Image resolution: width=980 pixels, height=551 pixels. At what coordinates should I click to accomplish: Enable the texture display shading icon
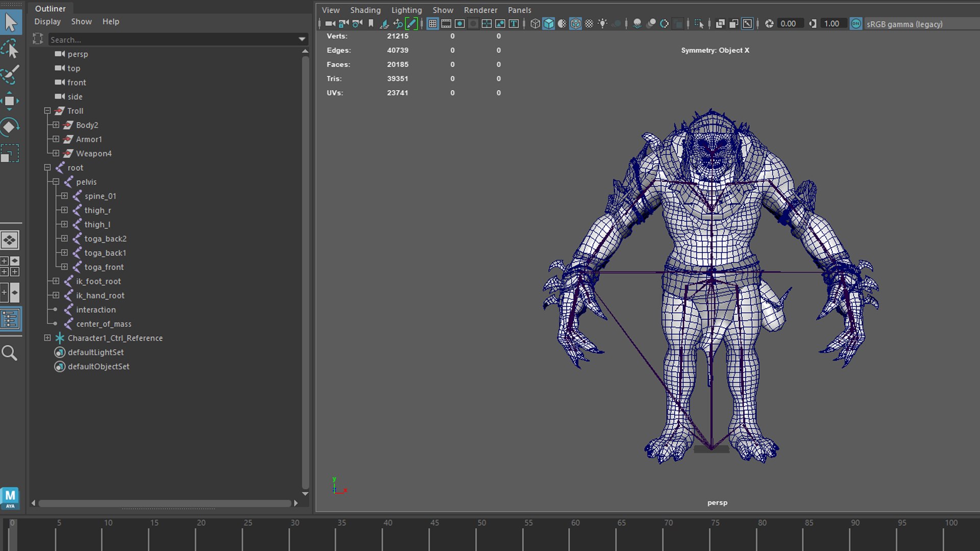pyautogui.click(x=589, y=23)
